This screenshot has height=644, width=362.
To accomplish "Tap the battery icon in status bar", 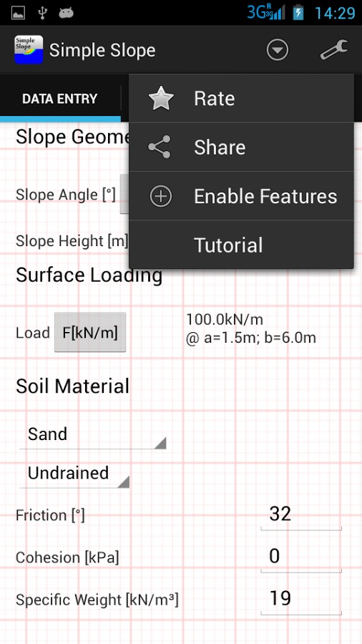I will [x=298, y=13].
